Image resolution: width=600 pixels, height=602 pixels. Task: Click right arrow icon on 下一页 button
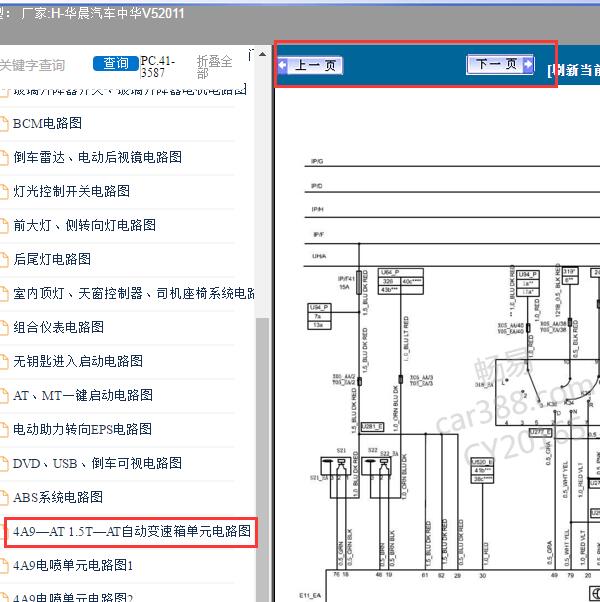coord(528,64)
